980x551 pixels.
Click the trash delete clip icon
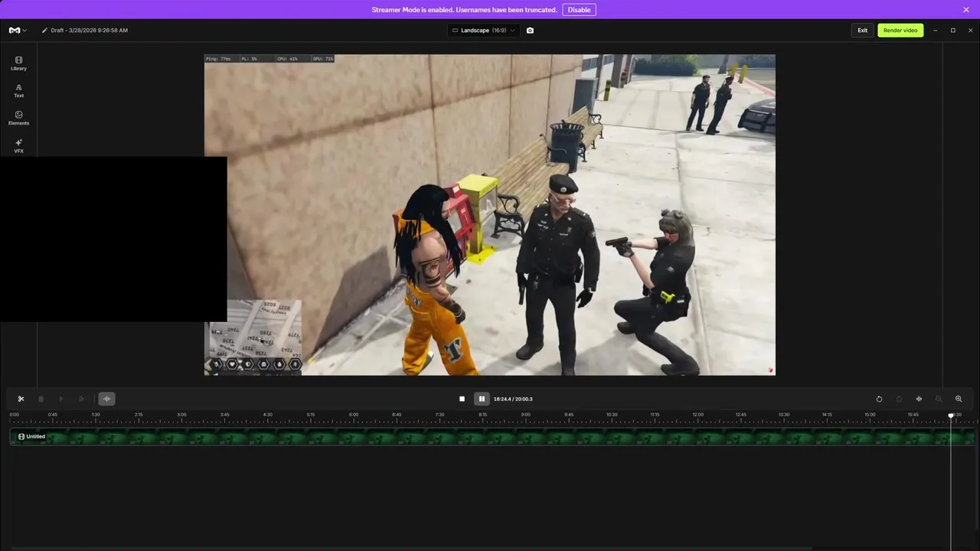point(41,399)
